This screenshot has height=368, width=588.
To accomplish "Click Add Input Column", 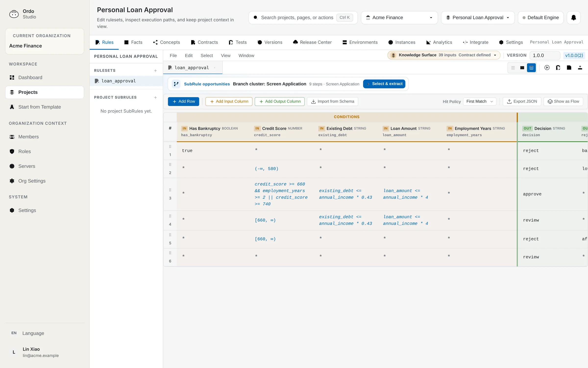I will 229,102.
